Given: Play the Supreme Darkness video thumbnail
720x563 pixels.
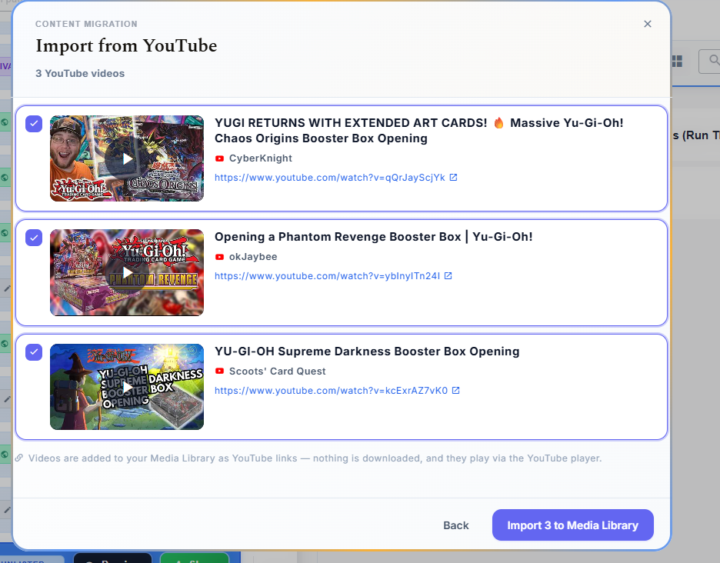Looking at the screenshot, I should pyautogui.click(x=127, y=387).
